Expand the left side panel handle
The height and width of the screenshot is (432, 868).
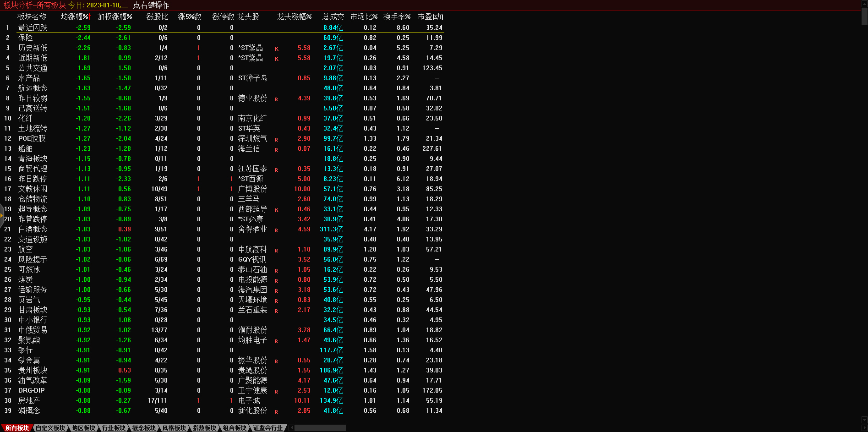(x=2, y=215)
